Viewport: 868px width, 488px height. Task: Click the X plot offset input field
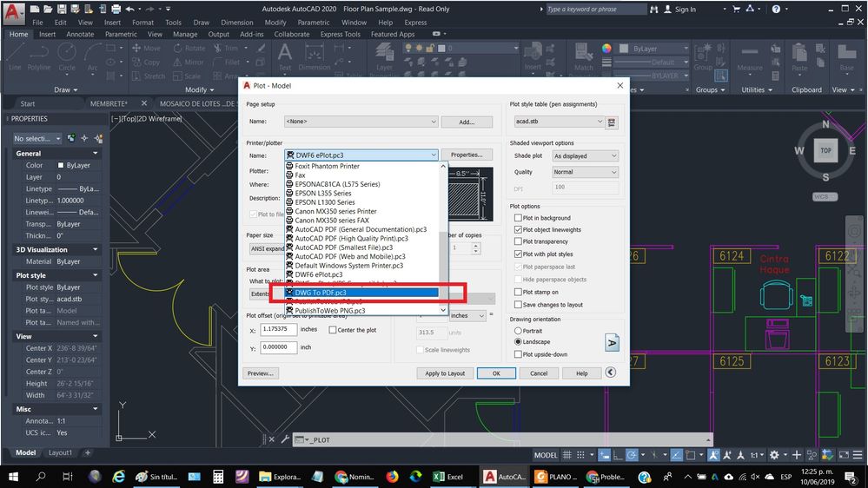[x=278, y=329]
